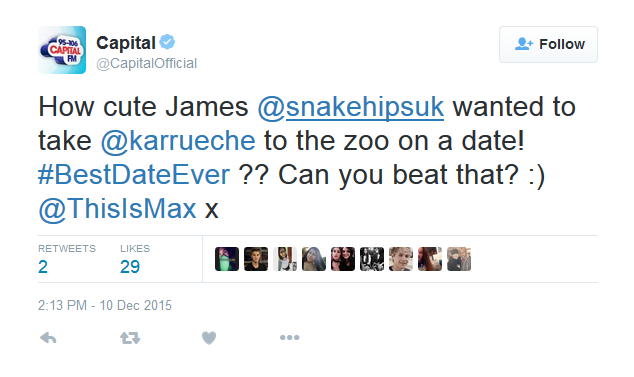Open the more options ellipsis icon
634x377 pixels.
tap(290, 337)
